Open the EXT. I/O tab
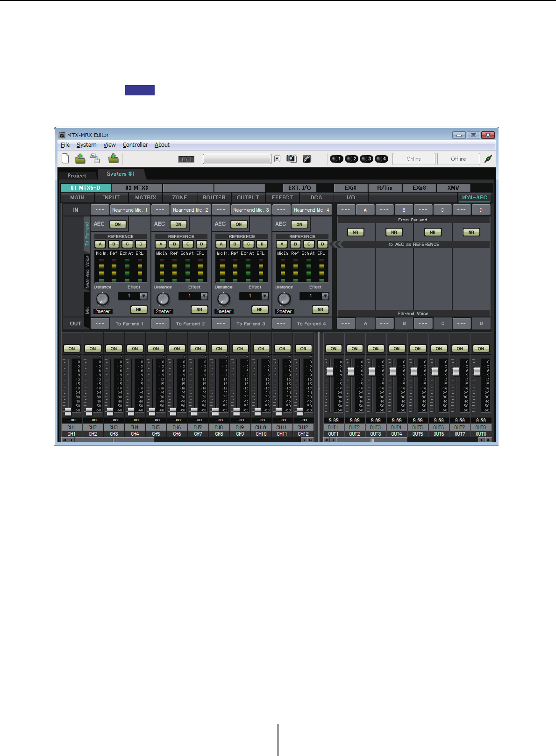 coord(299,188)
